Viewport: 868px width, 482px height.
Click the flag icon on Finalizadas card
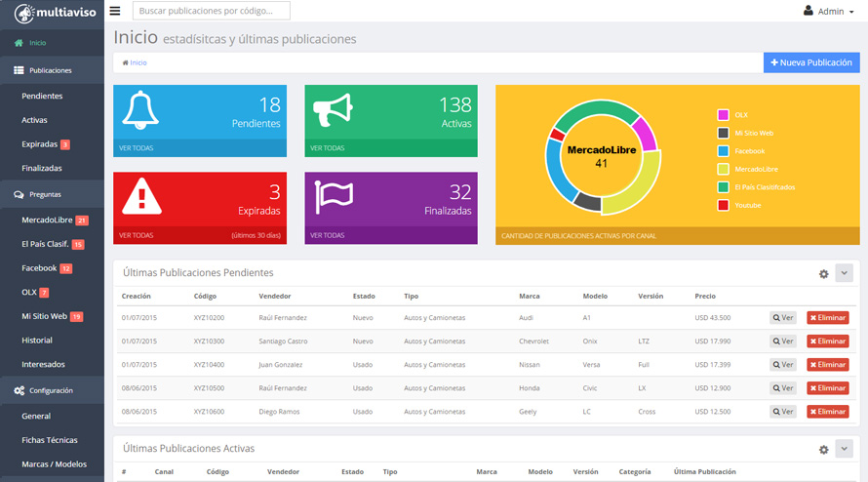pyautogui.click(x=334, y=197)
